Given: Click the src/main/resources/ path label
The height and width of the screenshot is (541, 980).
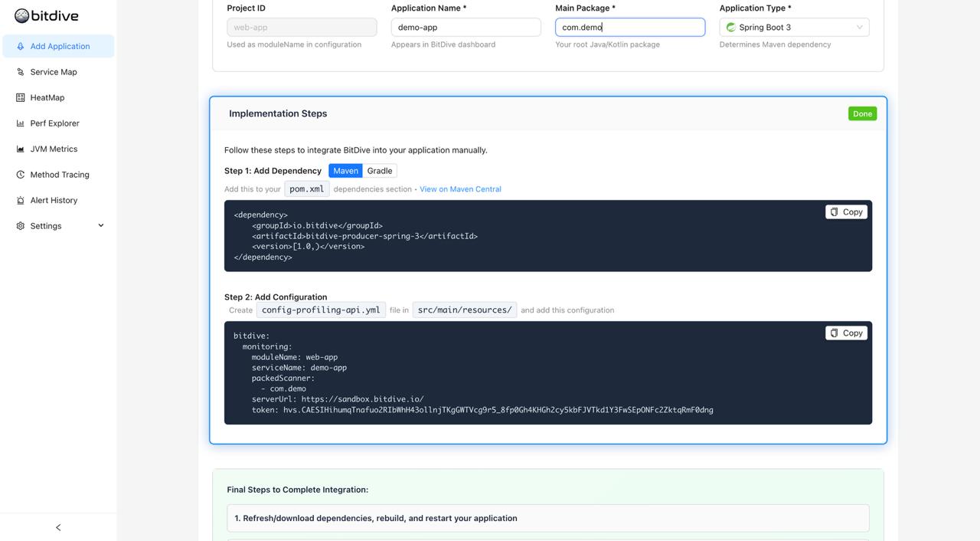Looking at the screenshot, I should (x=465, y=310).
